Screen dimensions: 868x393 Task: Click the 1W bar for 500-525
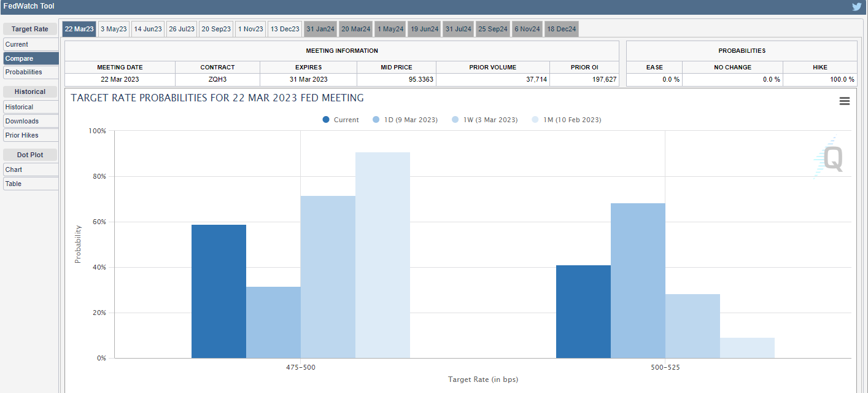coord(692,326)
